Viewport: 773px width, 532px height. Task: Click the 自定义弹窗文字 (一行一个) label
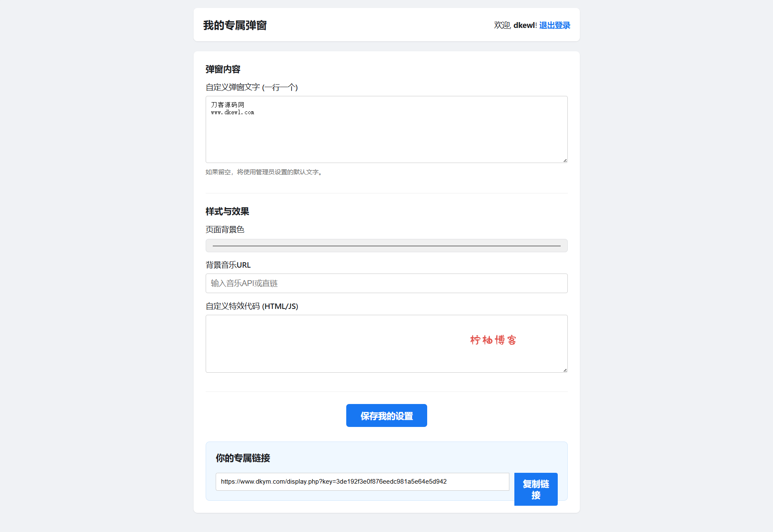point(252,87)
